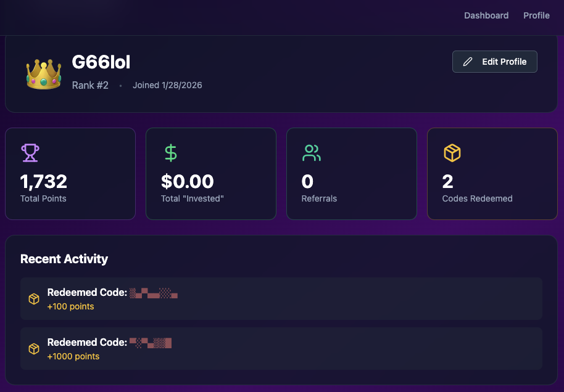This screenshot has height=392, width=564.
Task: Click the people icon on the Referrals card
Action: tap(312, 153)
